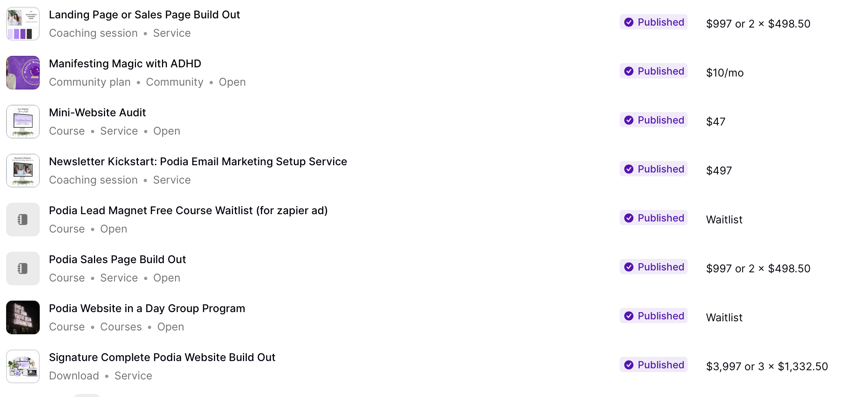
Task: Click the Signature Complete Website Build Out thumbnail
Action: pyautogui.click(x=23, y=366)
